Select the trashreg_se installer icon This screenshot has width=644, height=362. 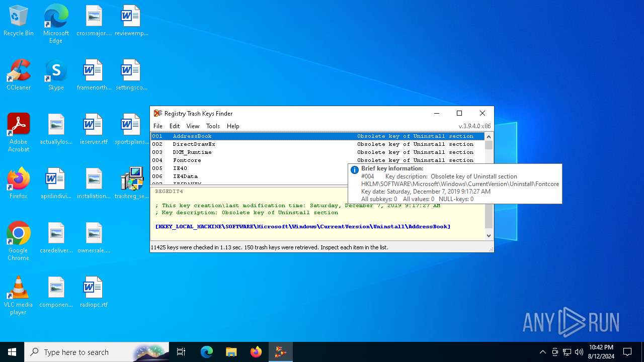pyautogui.click(x=131, y=184)
